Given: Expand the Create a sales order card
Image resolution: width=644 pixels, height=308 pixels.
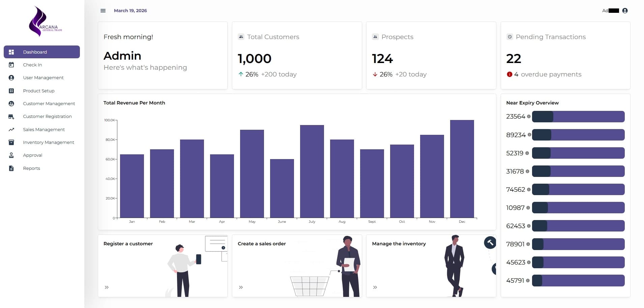Looking at the screenshot, I should [x=241, y=287].
